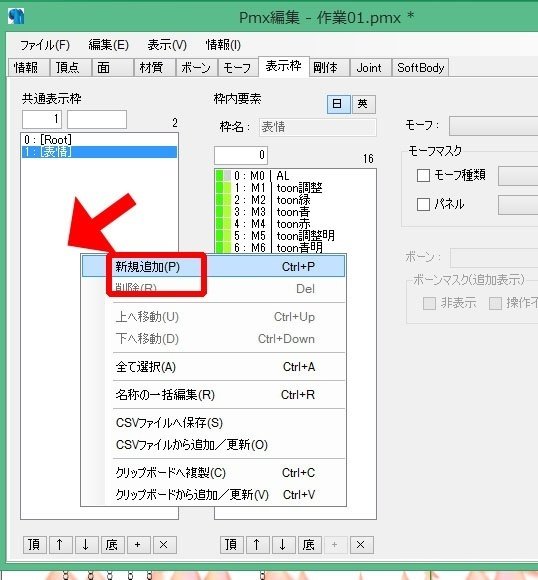Choose 全て選択(A) in context menu
The width and height of the screenshot is (538, 580).
coord(213,367)
